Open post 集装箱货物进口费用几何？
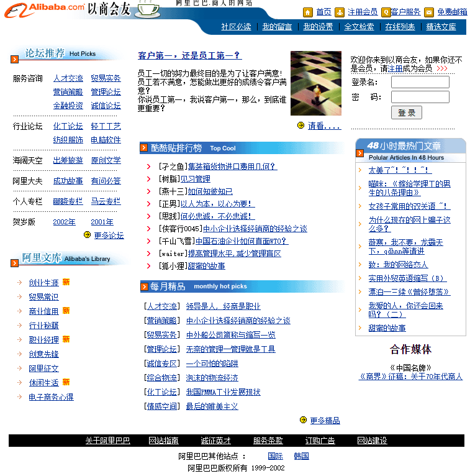This screenshot has height=476, width=470. 233,167
